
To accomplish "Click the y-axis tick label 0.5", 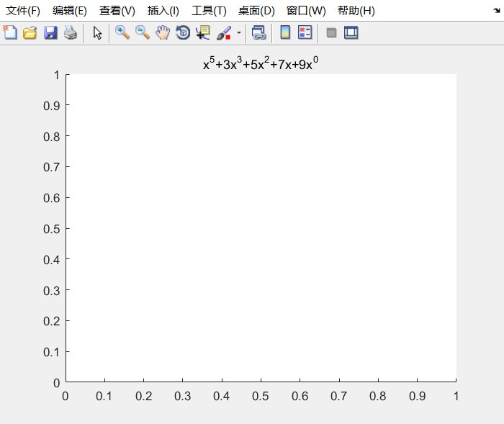I will tap(51, 229).
